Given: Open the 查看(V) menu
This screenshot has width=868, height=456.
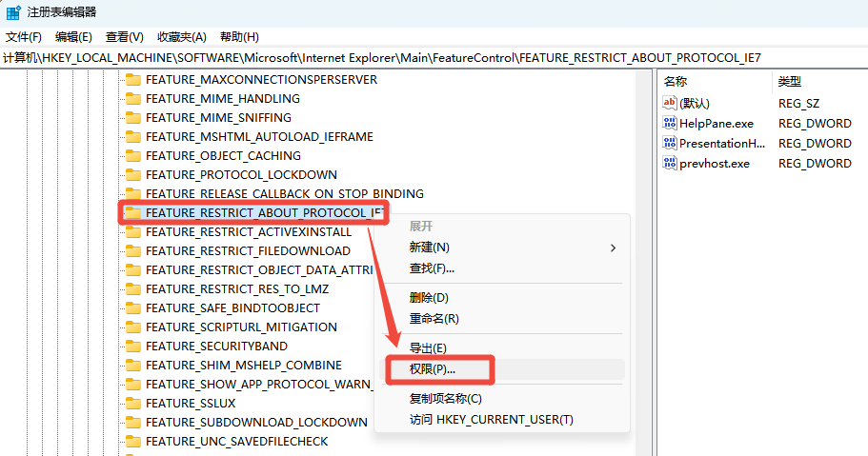Looking at the screenshot, I should click(x=125, y=36).
